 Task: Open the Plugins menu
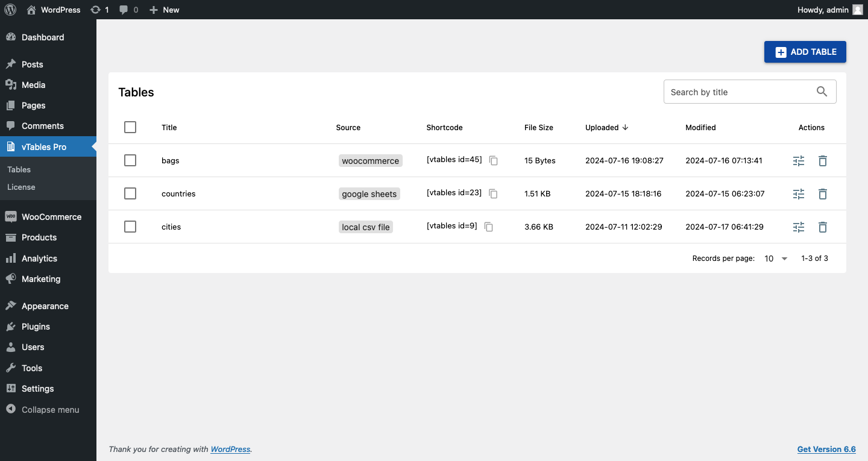[x=48, y=327]
